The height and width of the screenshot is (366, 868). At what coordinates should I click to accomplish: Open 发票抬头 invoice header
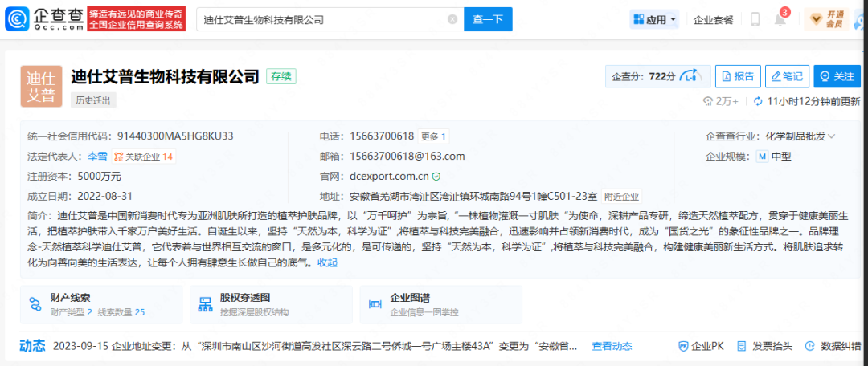pos(765,347)
